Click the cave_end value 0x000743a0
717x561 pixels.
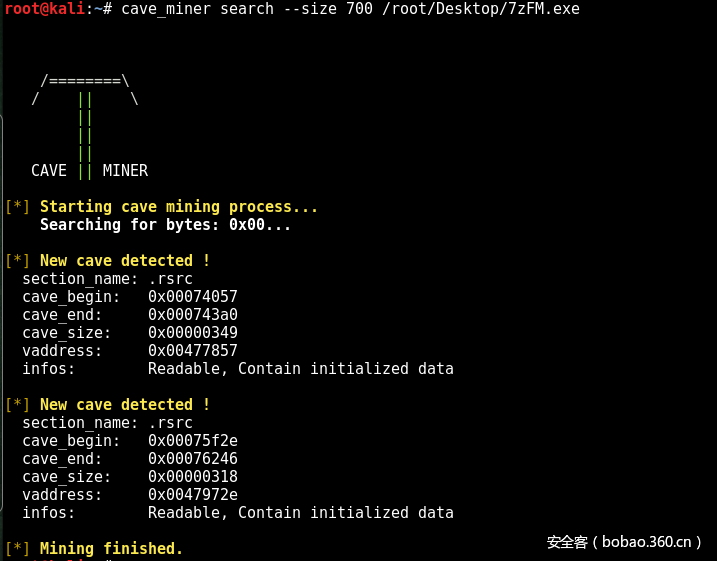pyautogui.click(x=192, y=315)
